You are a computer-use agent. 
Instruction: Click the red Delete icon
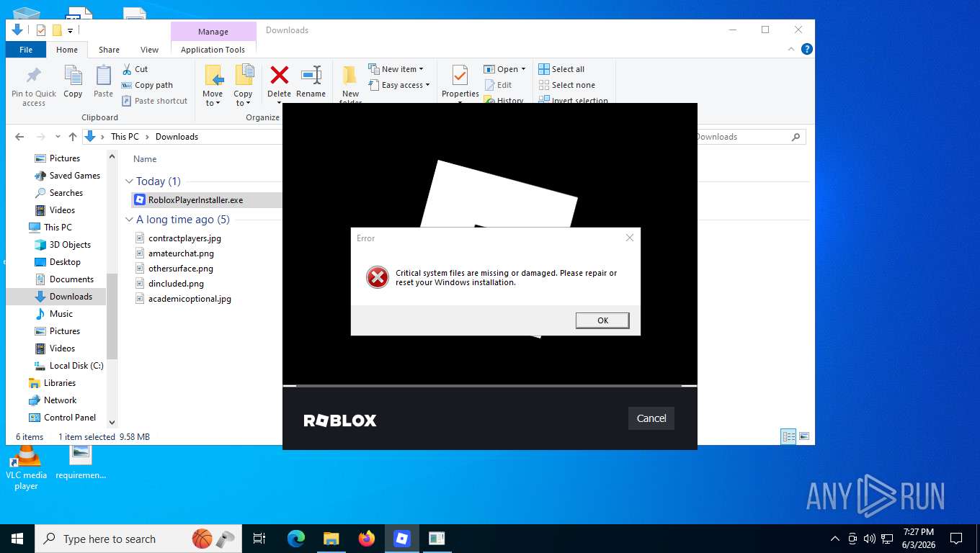[279, 75]
